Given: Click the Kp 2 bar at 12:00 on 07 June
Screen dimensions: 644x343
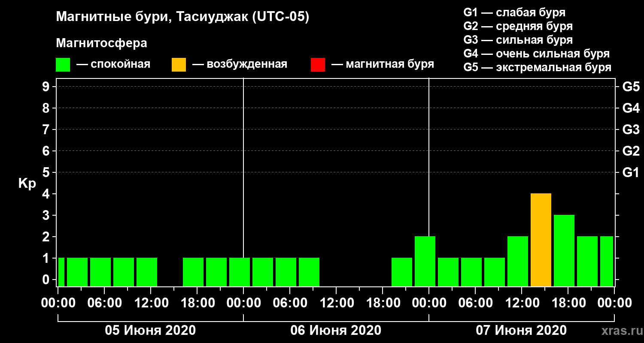Looking at the screenshot, I should click(x=518, y=262).
